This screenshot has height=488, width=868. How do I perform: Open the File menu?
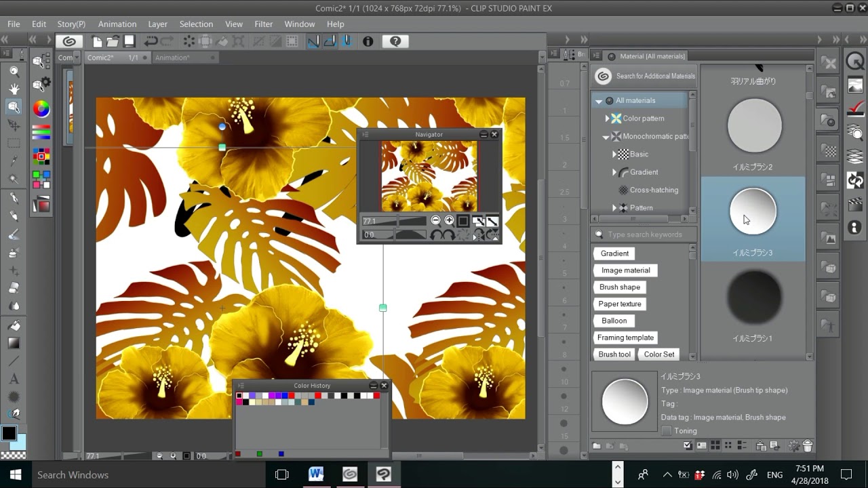click(14, 24)
